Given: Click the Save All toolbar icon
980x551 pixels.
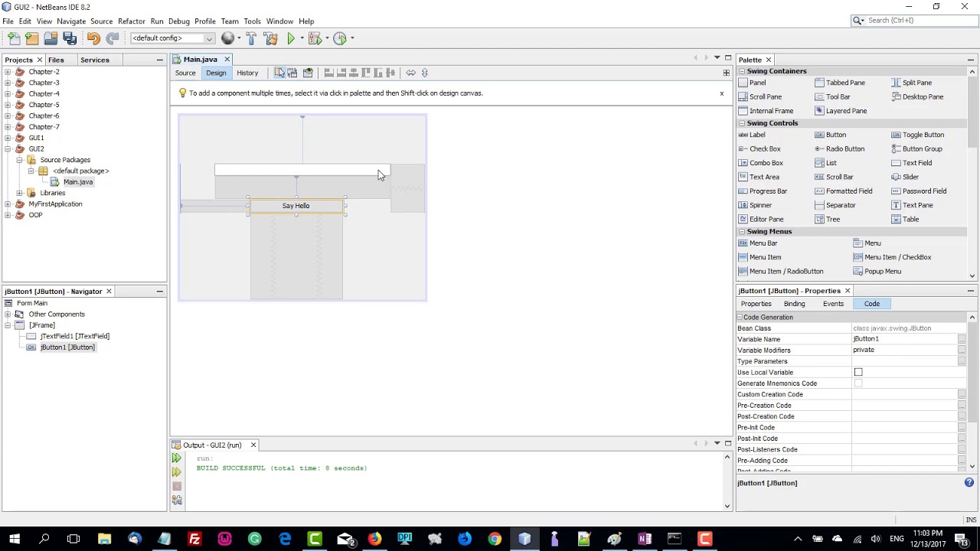Looking at the screenshot, I should pyautogui.click(x=70, y=38).
